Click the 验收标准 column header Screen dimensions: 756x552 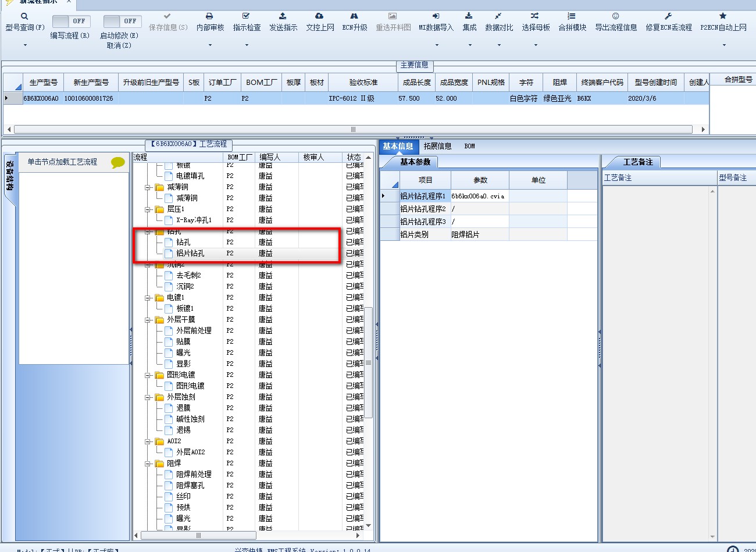click(x=363, y=83)
